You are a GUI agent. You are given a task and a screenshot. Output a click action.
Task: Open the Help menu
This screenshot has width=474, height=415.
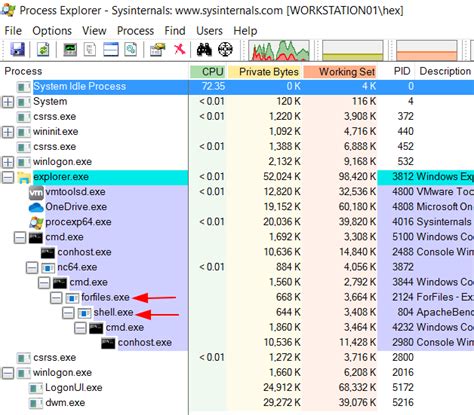tap(245, 31)
